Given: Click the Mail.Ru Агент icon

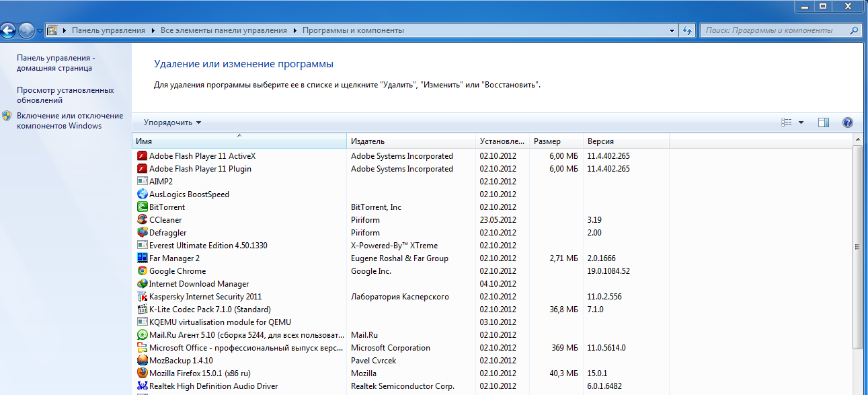Looking at the screenshot, I should 142,335.
